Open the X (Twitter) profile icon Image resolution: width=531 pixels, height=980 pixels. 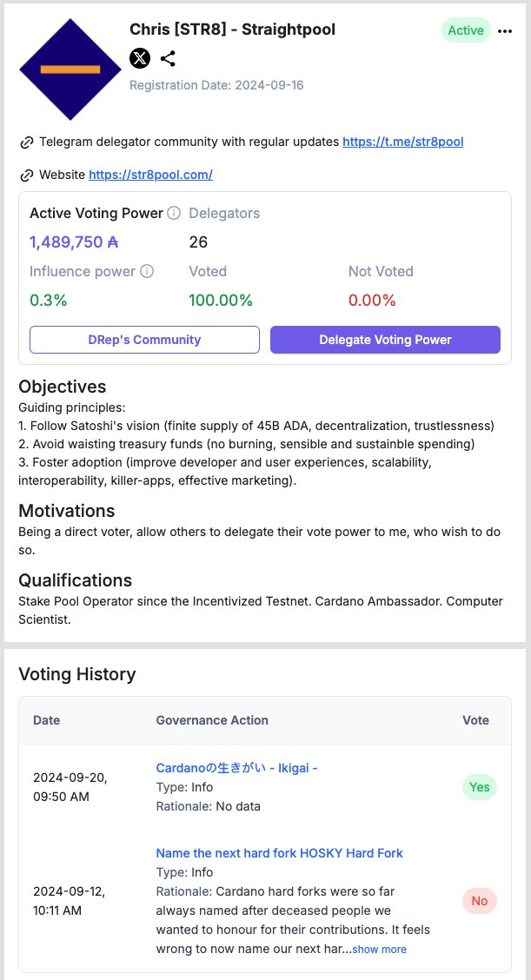click(x=140, y=58)
